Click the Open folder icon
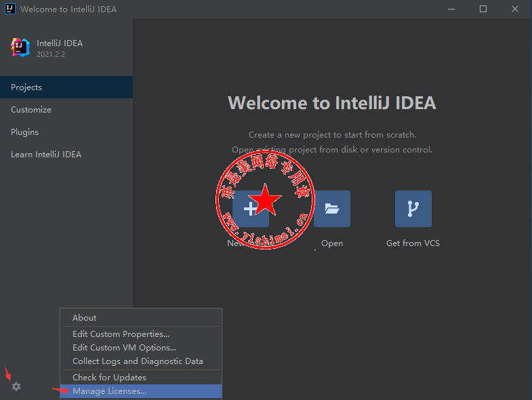Image resolution: width=532 pixels, height=400 pixels. coord(332,209)
